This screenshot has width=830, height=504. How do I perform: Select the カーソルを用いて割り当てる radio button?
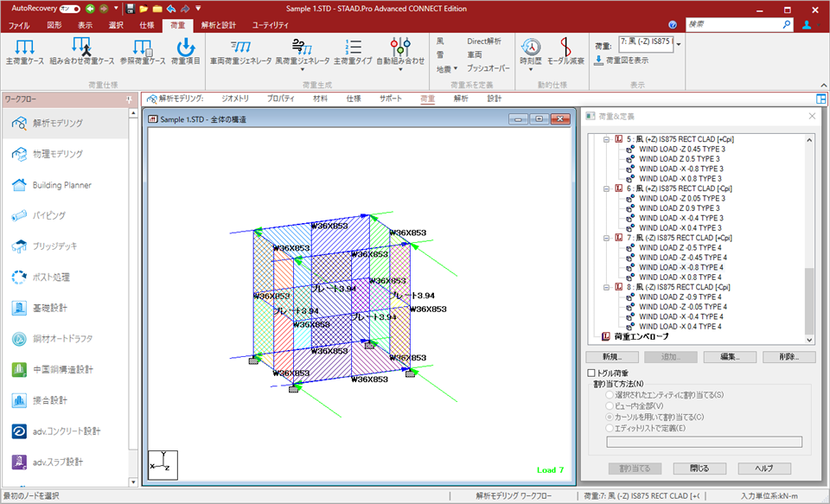pos(610,418)
